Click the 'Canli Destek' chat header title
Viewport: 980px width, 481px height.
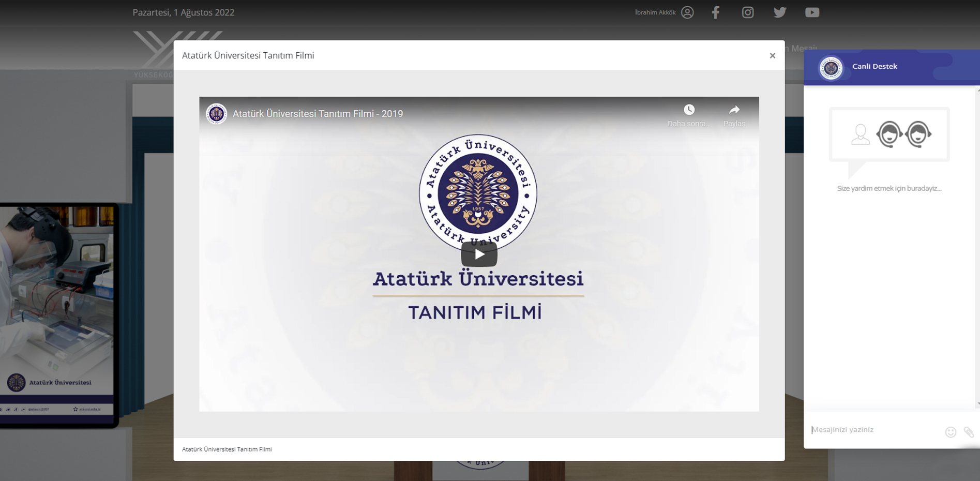(x=875, y=66)
